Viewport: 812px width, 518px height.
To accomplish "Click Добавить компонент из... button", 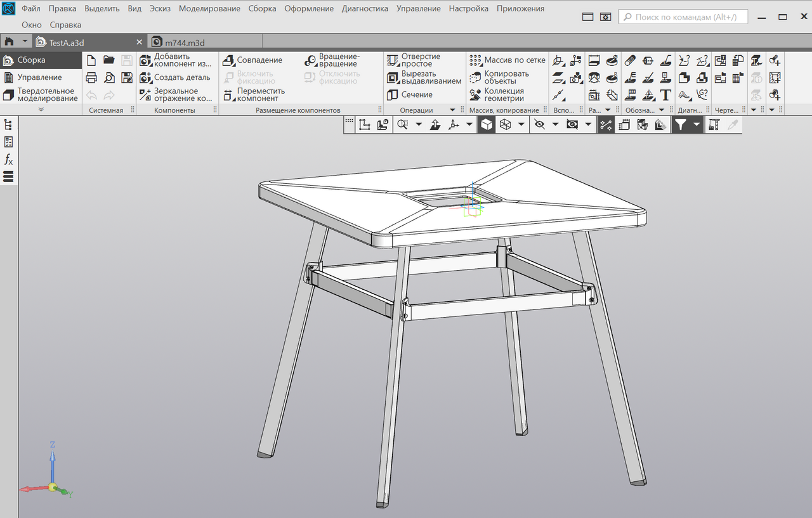I will pos(176,60).
